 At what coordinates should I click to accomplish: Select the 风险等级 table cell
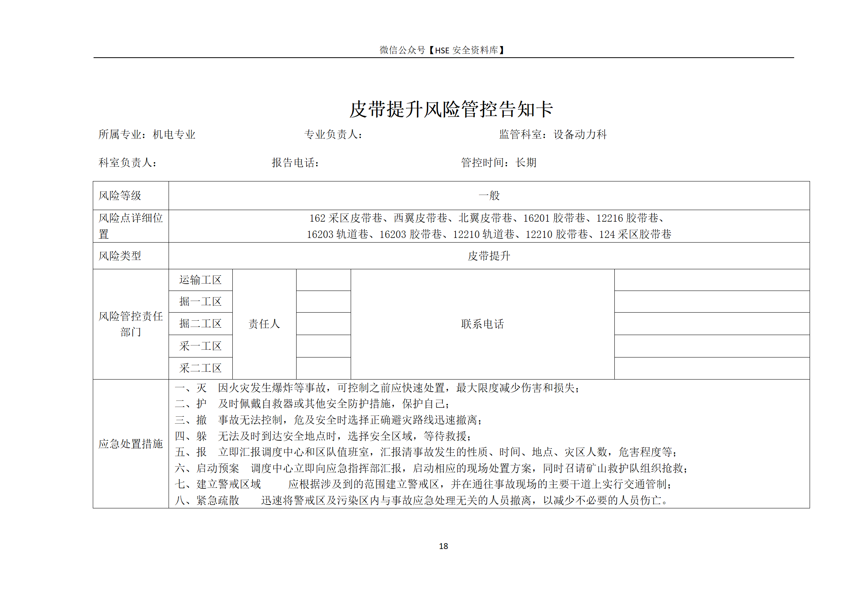pos(131,195)
